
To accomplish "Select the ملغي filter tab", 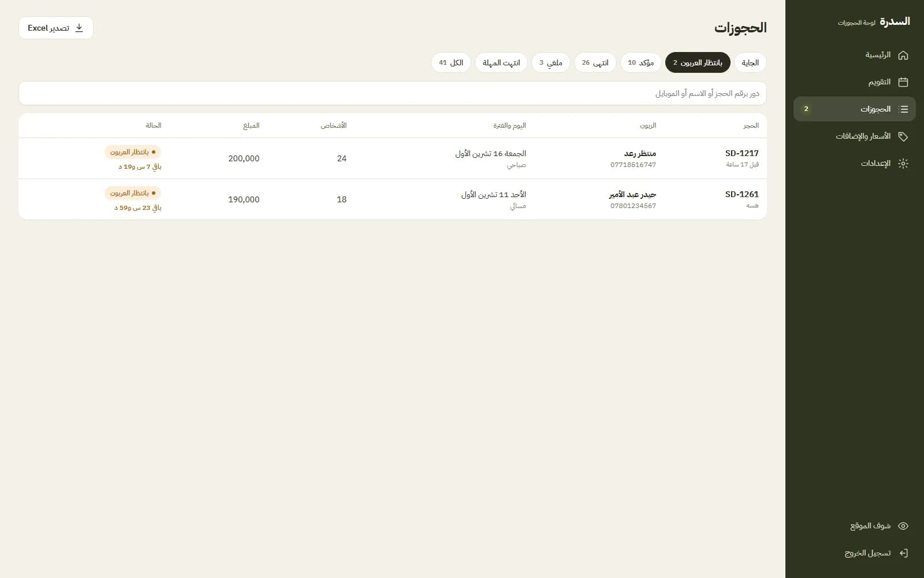I will click(x=551, y=62).
